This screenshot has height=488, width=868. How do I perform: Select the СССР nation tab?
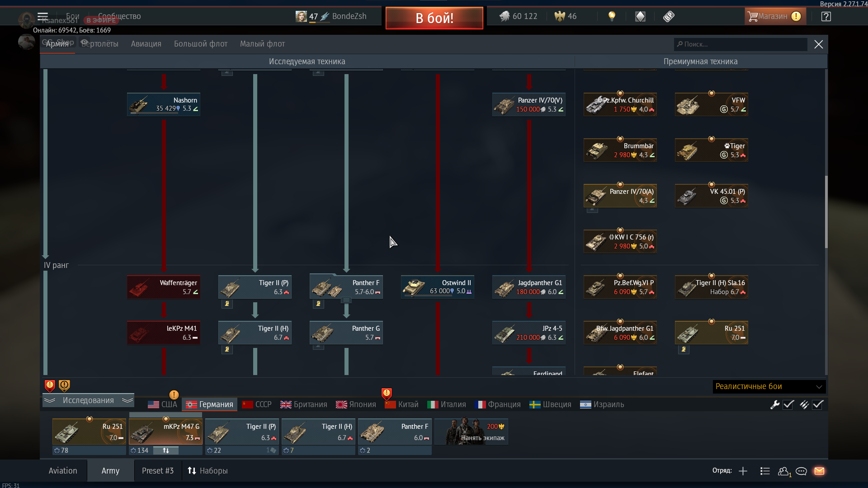pos(257,404)
